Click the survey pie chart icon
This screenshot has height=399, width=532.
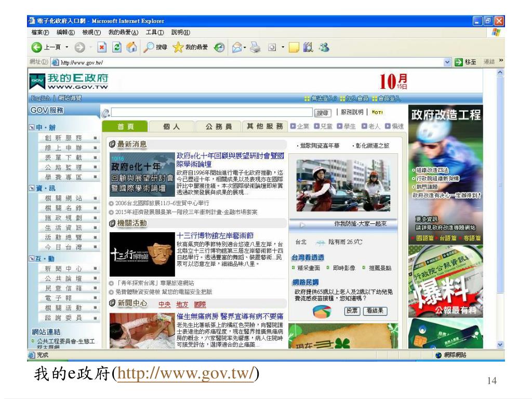pyautogui.click(x=322, y=311)
